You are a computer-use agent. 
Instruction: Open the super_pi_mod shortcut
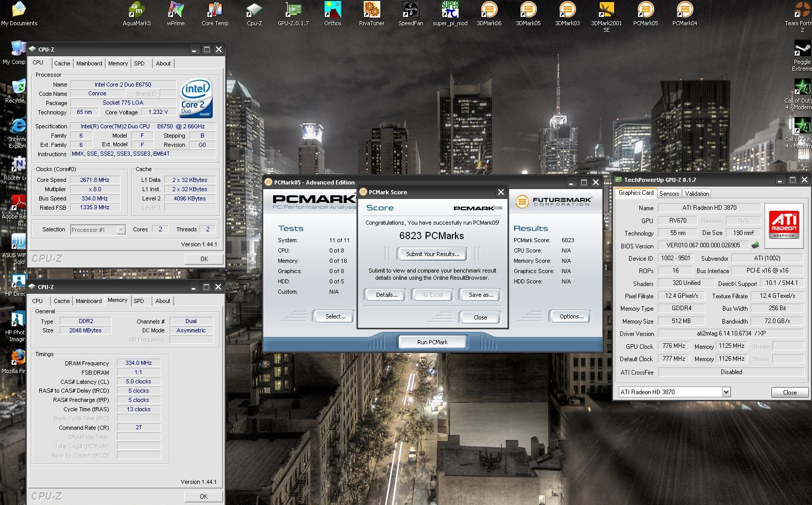(450, 13)
